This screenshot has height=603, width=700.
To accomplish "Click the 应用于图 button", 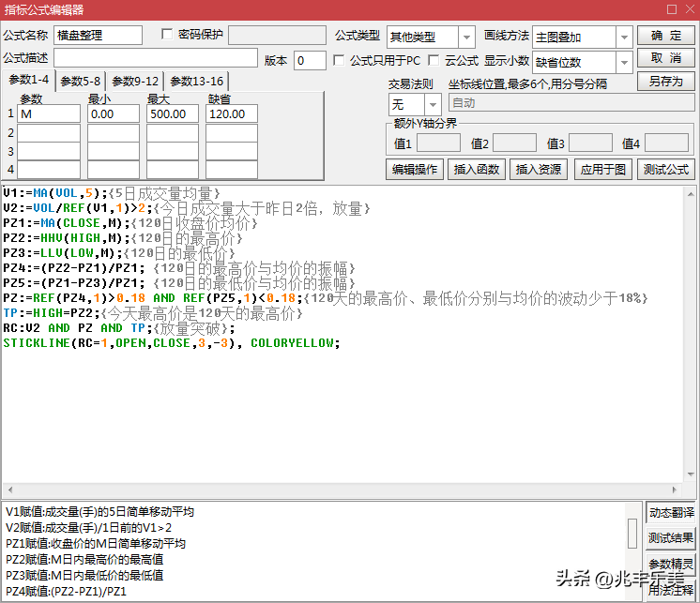I will click(x=603, y=170).
